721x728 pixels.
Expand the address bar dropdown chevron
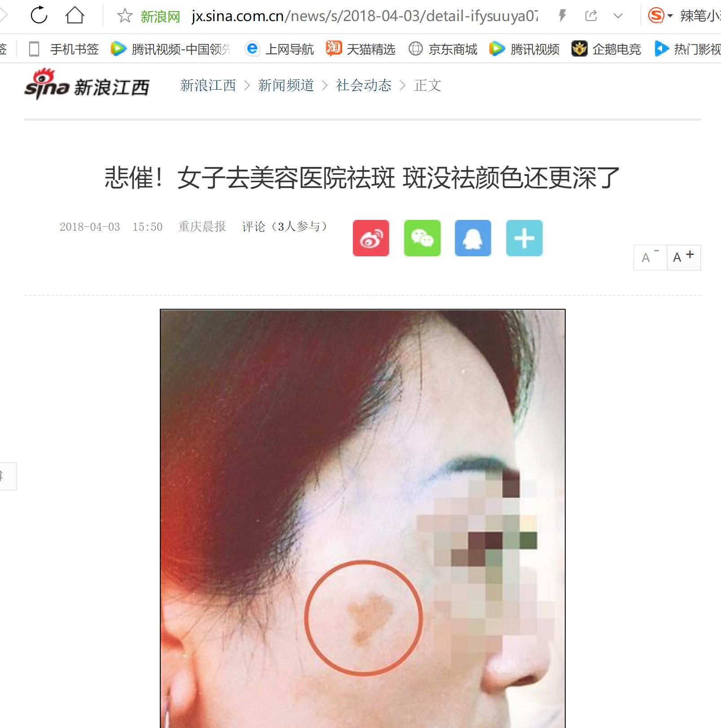pyautogui.click(x=618, y=16)
